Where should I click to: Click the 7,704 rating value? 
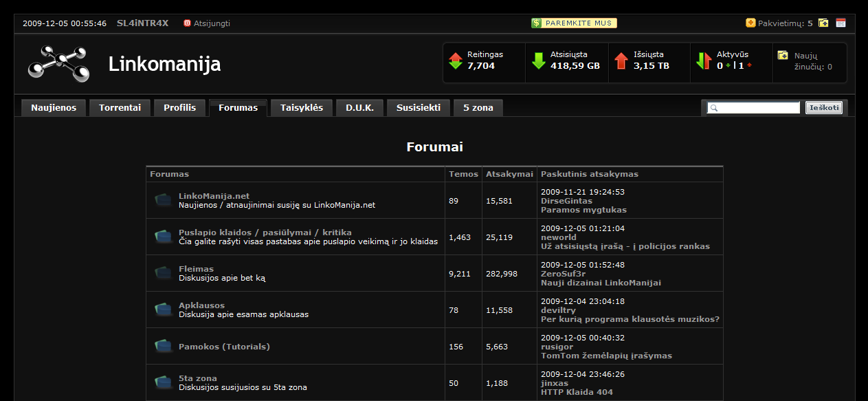pyautogui.click(x=481, y=66)
